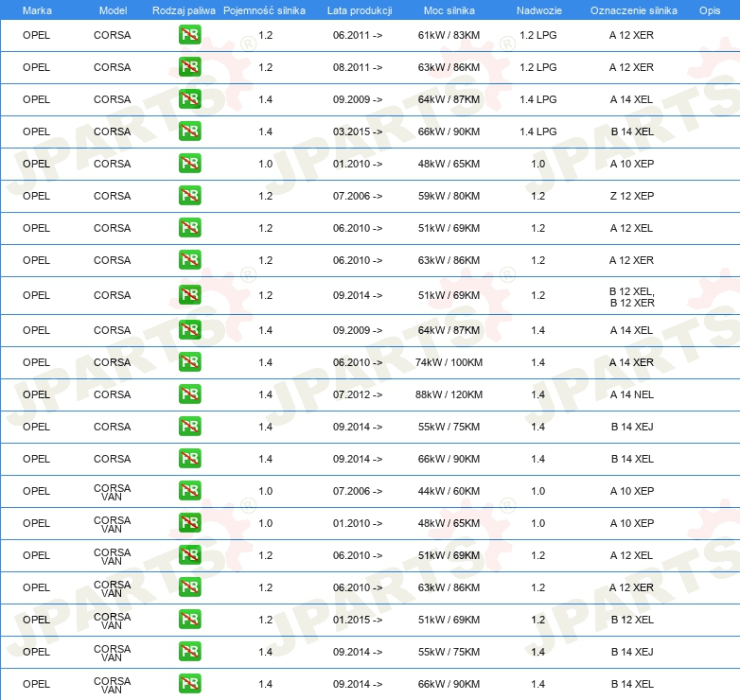
Task: Click the fuel icon in the Z 12 XEP row
Action: point(189,195)
